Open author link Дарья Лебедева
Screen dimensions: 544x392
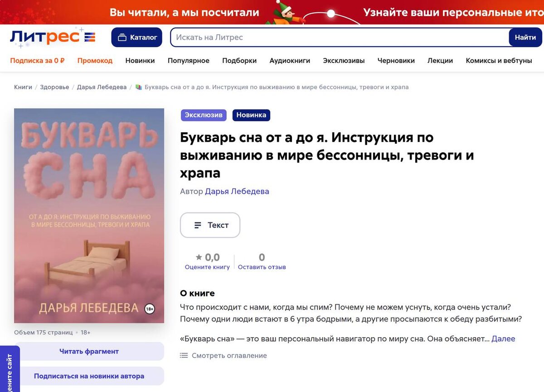237,191
